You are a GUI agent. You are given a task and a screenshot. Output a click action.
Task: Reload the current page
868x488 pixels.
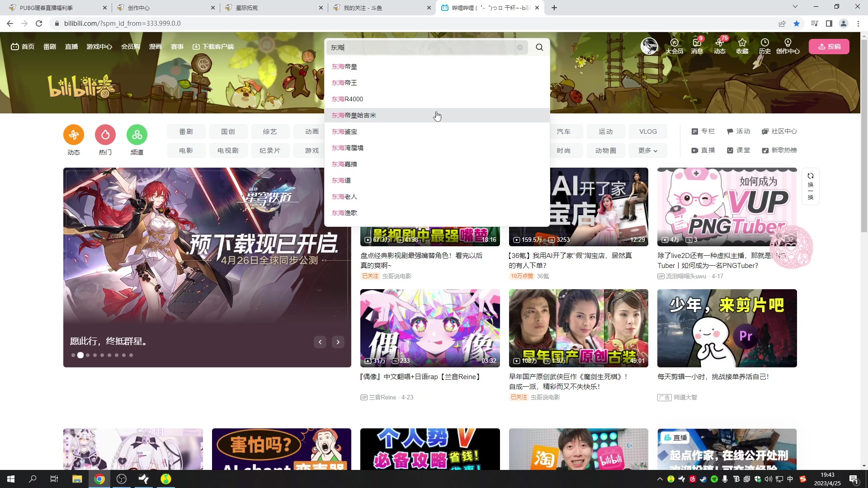(39, 23)
